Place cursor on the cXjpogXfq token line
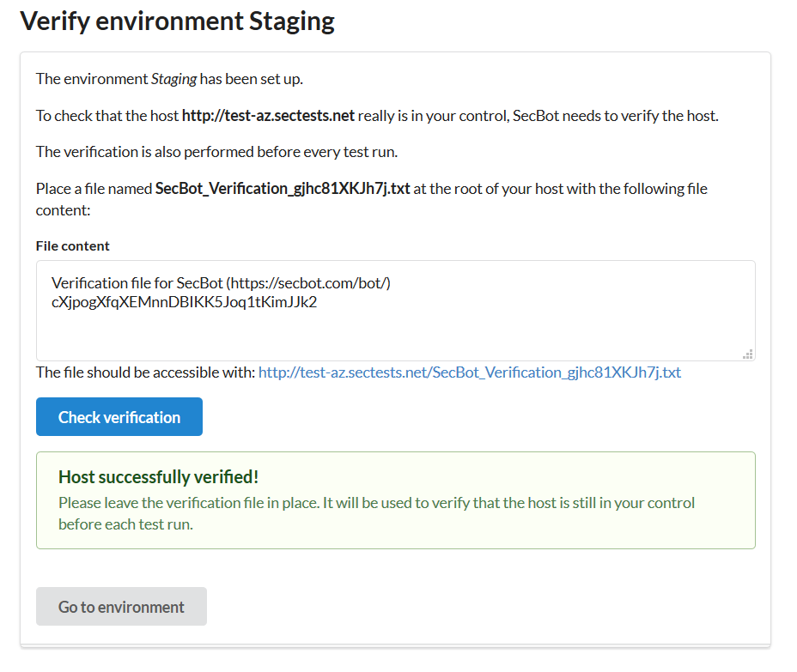 pos(184,302)
